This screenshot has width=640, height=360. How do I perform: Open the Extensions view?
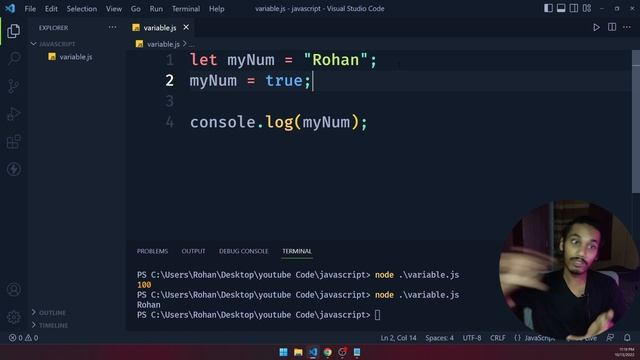tap(13, 142)
